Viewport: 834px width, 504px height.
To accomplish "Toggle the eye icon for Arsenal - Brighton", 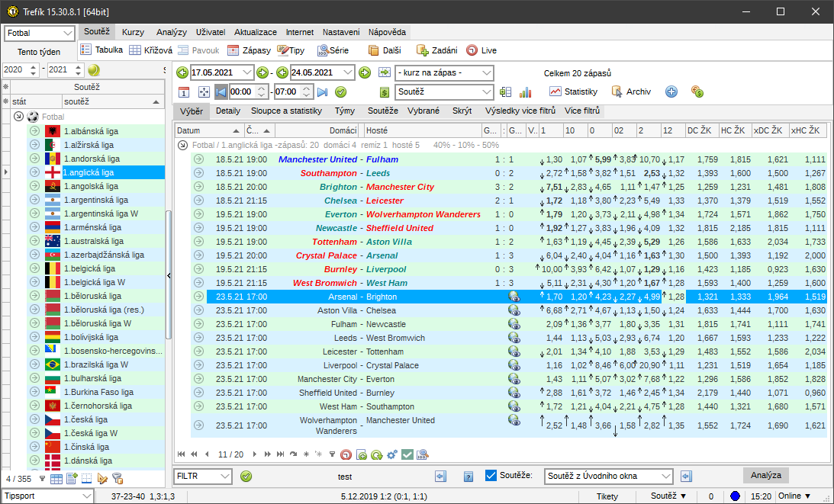I will [x=514, y=297].
